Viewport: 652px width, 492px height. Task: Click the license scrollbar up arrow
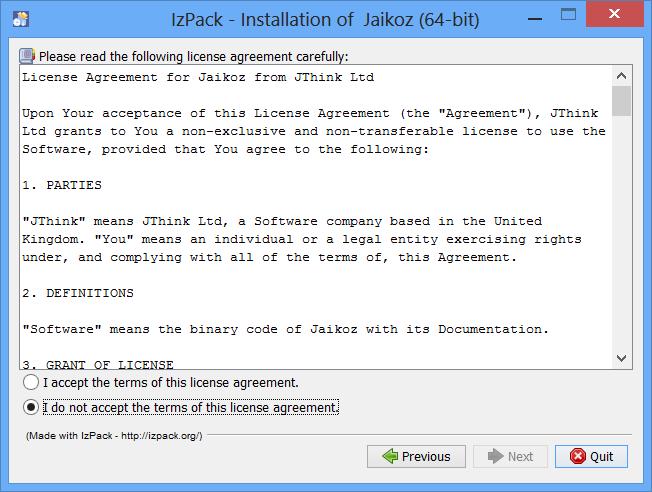622,76
